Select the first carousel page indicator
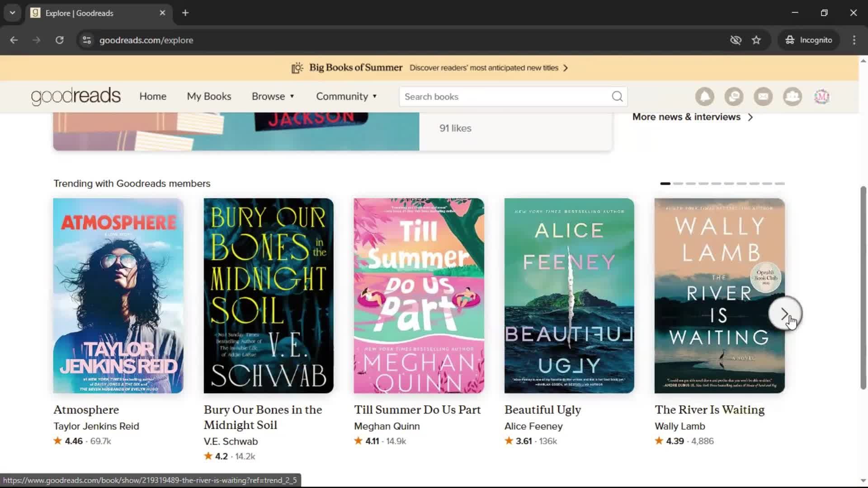The image size is (868, 488). pos(665,184)
